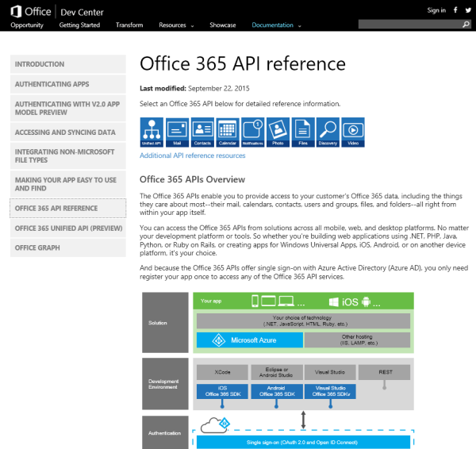Open the Calendar API icon
The height and width of the screenshot is (449, 476).
click(x=228, y=132)
